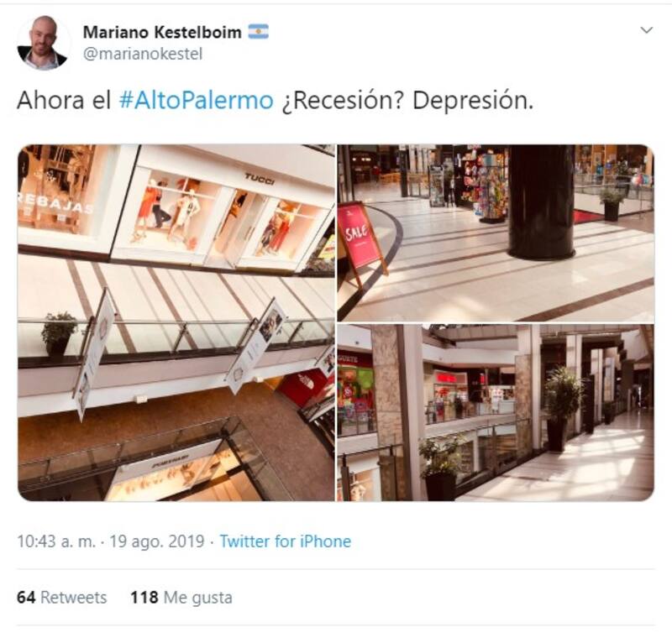Image resolution: width=672 pixels, height=638 pixels.
Task: Click the Twitter for iPhone link
Action: coord(286,541)
